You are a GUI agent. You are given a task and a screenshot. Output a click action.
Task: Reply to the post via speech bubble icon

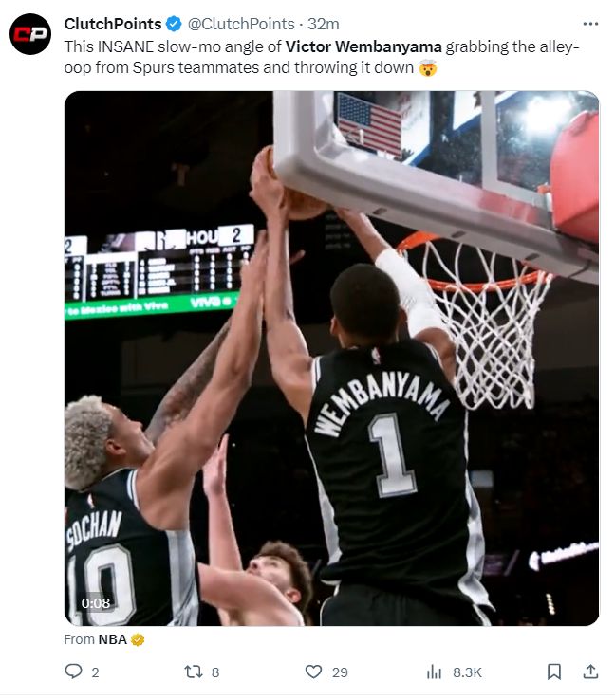[x=74, y=672]
